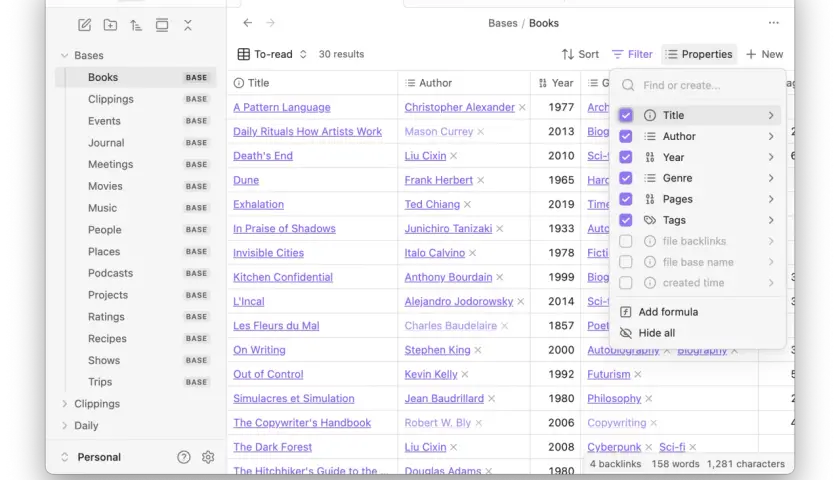Click the Year column header

556,83
